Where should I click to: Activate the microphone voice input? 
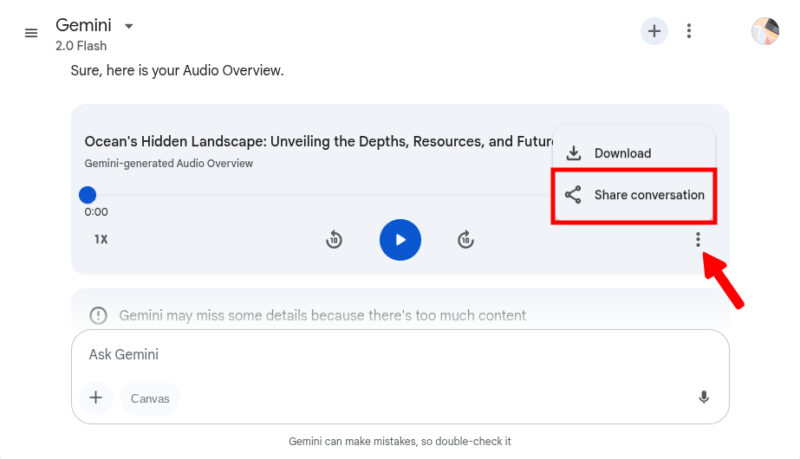click(x=704, y=398)
